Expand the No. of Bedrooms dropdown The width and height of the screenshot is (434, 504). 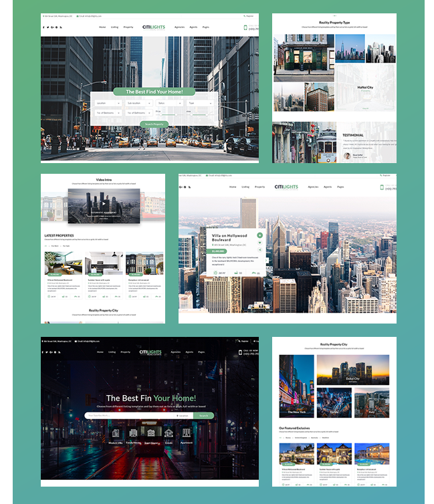pyautogui.click(x=108, y=113)
